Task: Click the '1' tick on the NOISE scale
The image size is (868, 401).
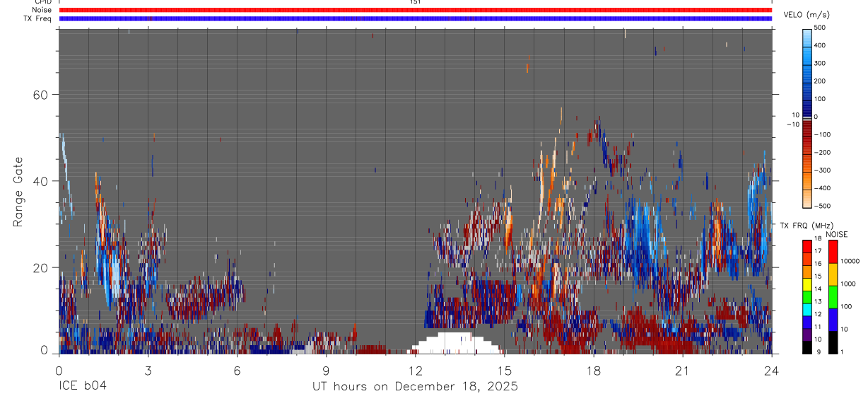Action: pos(843,352)
